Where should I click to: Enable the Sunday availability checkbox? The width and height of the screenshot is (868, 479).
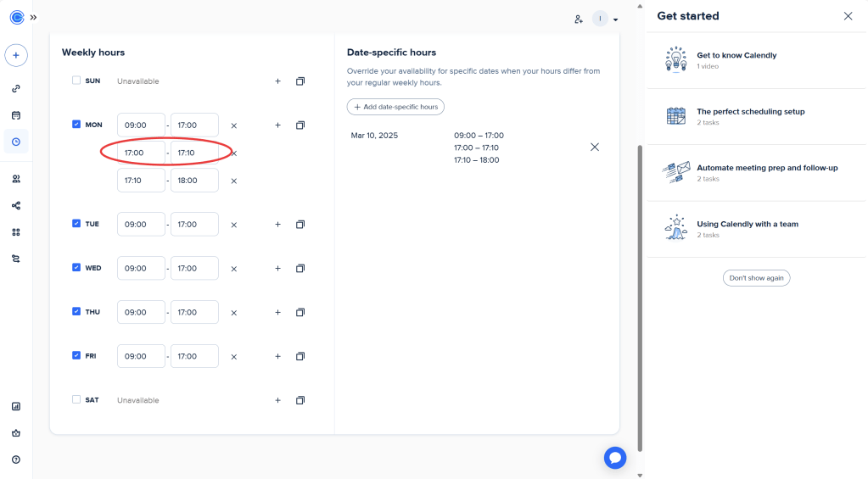[x=76, y=81]
